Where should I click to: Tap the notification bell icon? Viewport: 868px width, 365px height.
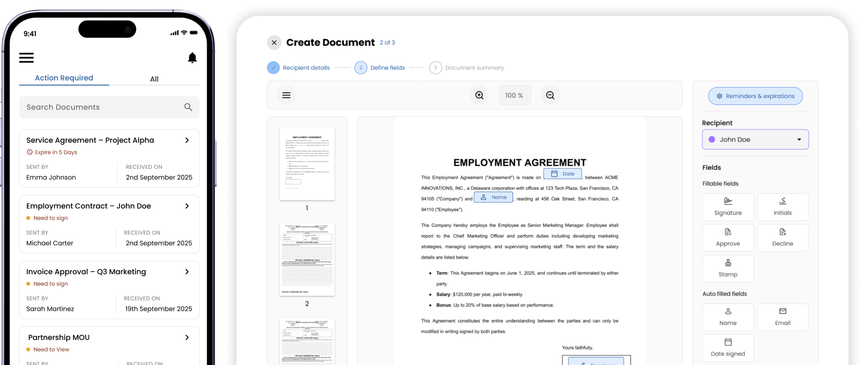[192, 58]
